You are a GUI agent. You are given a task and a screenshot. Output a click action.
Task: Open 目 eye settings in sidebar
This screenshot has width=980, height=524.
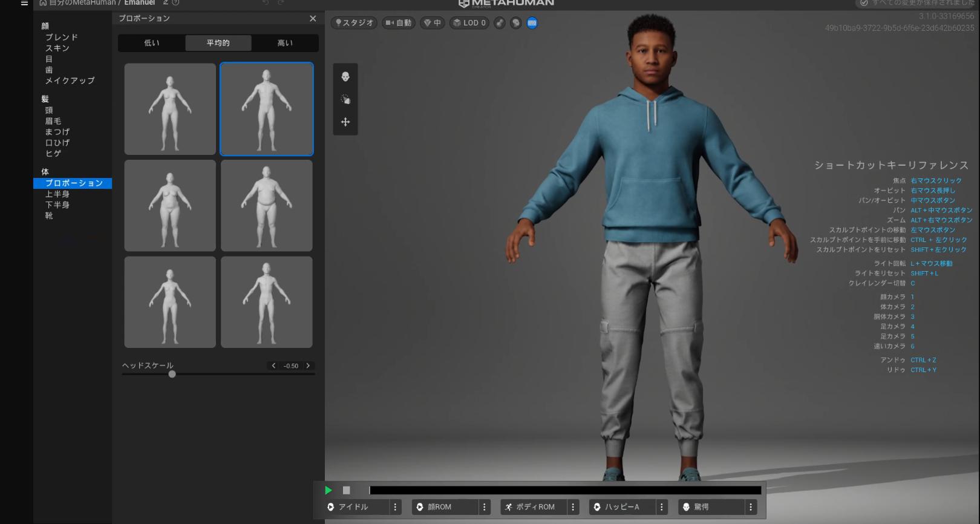(49, 59)
